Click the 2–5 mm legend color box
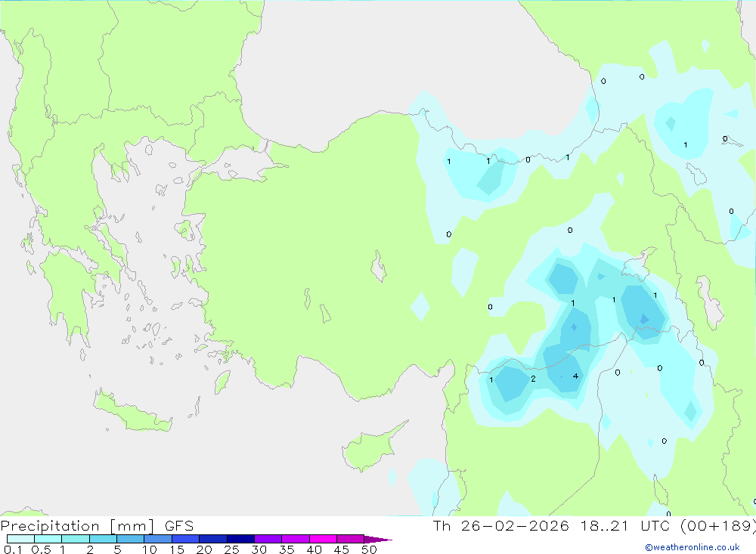Screen dimensions: 756x554 pos(103,539)
